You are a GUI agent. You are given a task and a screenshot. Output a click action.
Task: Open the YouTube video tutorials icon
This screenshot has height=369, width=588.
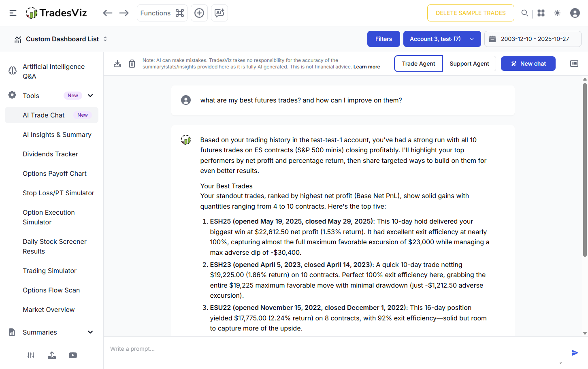click(x=73, y=355)
